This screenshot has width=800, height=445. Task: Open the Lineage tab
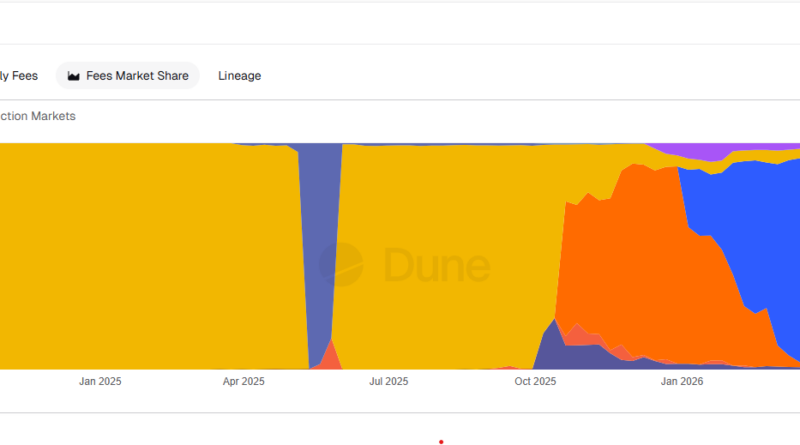(x=239, y=76)
